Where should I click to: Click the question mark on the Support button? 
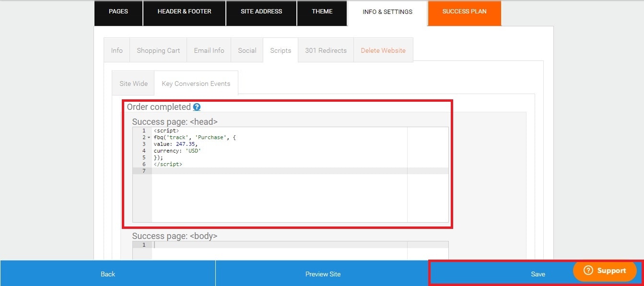pos(588,271)
